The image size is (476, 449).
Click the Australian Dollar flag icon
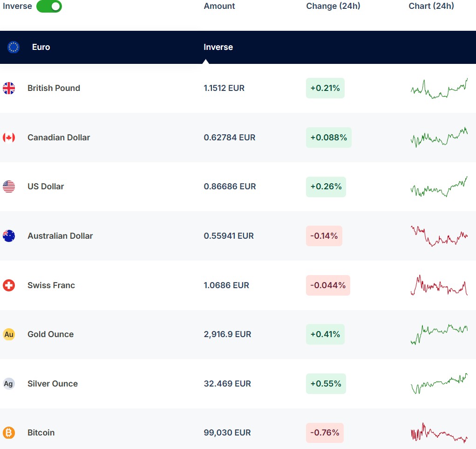point(9,236)
